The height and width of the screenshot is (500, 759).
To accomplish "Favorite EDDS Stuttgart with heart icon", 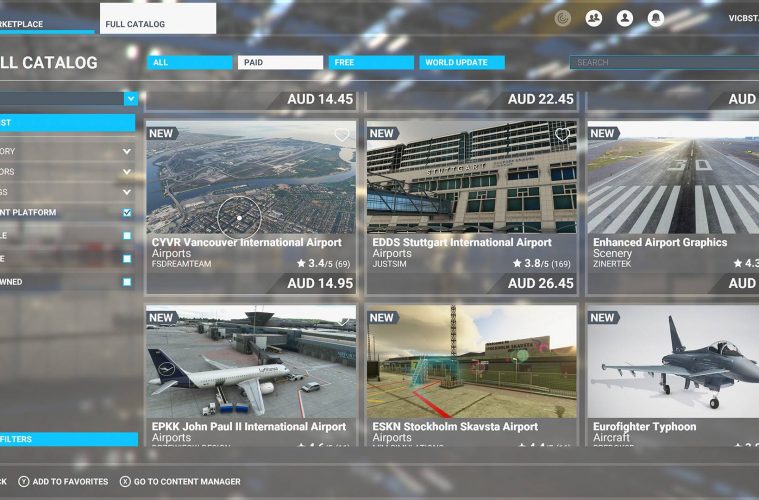I will [562, 135].
